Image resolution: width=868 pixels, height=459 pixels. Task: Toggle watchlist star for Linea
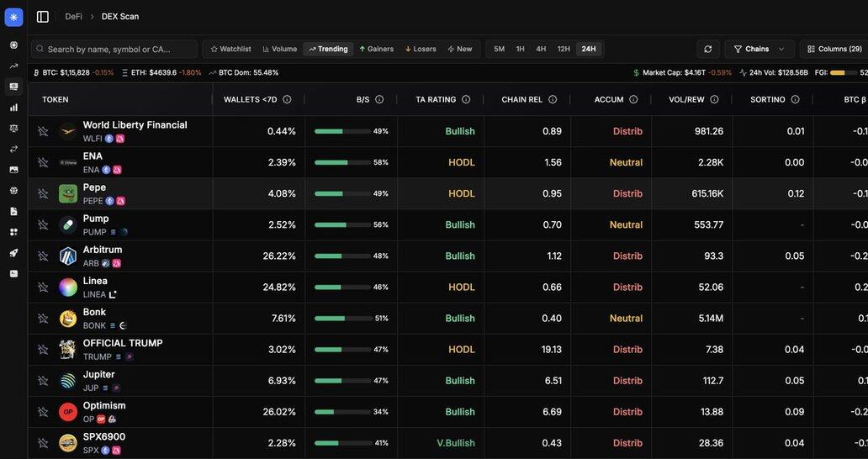(x=43, y=287)
